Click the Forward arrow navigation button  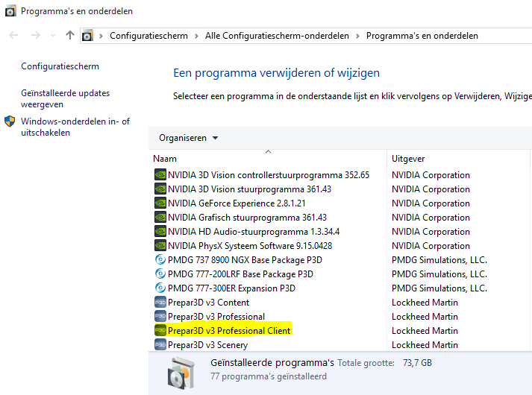36,35
